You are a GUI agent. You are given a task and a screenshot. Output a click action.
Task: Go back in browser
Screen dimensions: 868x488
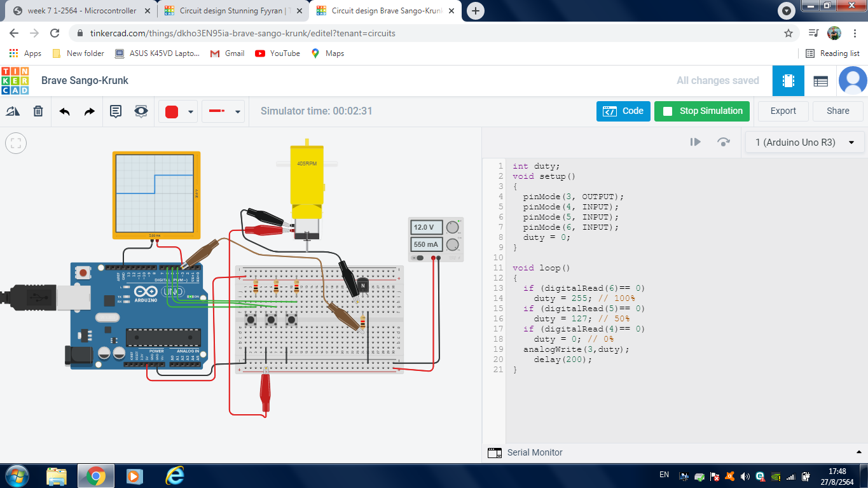click(15, 33)
